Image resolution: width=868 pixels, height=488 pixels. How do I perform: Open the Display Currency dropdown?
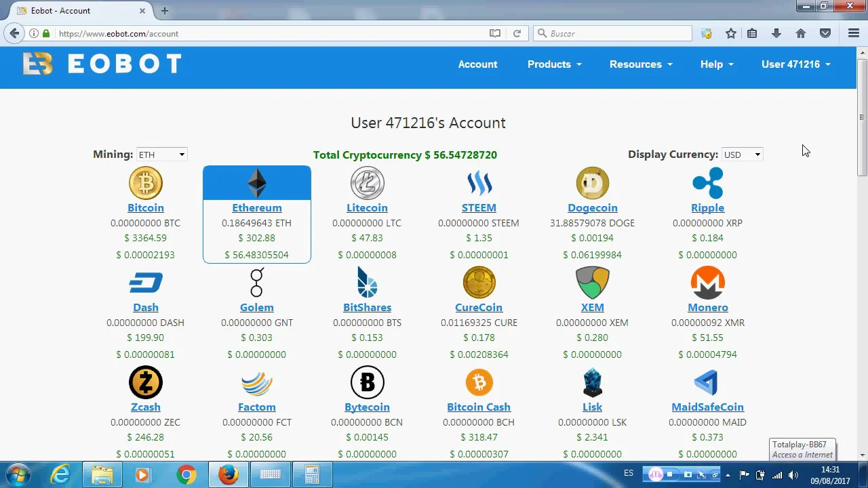[742, 155]
